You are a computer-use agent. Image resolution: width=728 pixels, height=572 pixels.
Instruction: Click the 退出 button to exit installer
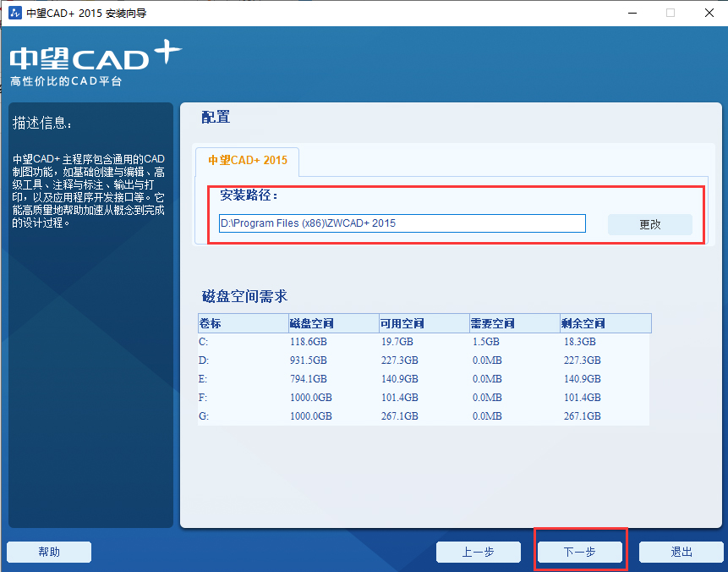pyautogui.click(x=681, y=552)
